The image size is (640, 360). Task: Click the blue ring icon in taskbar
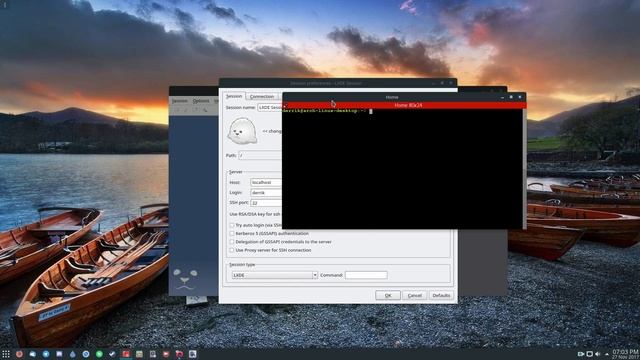[86, 354]
